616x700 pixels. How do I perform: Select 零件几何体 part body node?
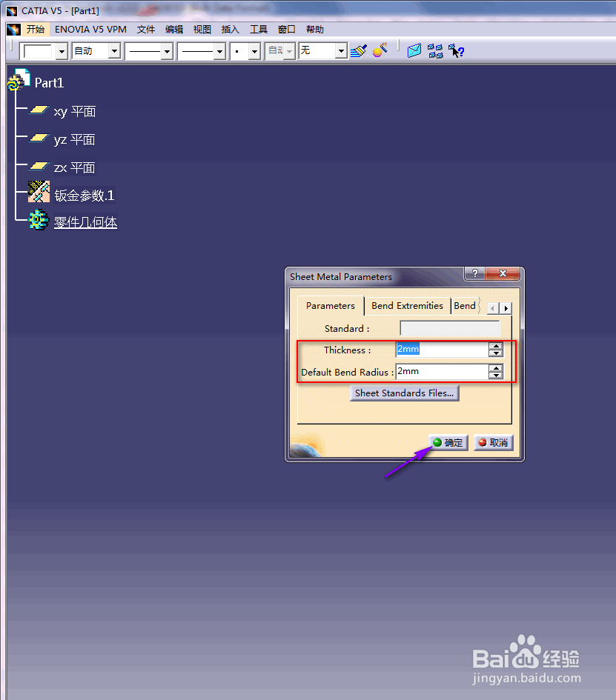pos(85,222)
